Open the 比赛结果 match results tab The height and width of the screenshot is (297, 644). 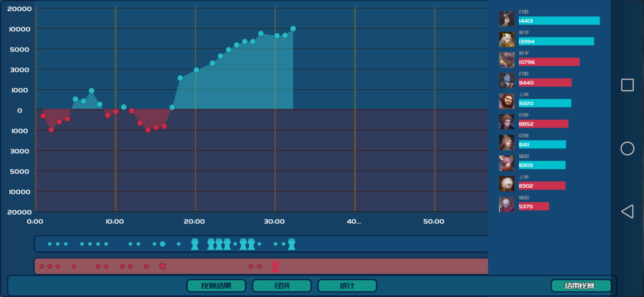216,286
